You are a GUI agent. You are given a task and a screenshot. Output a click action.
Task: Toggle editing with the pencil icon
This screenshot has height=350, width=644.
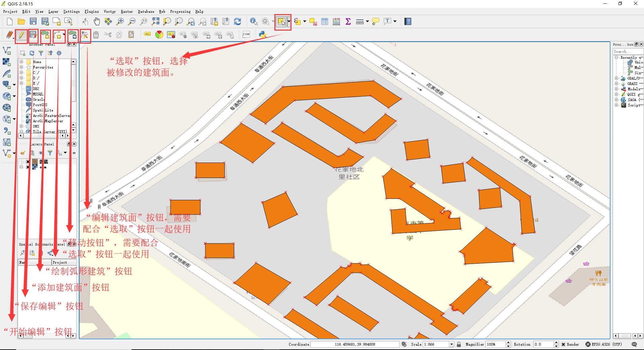pyautogui.click(x=21, y=35)
